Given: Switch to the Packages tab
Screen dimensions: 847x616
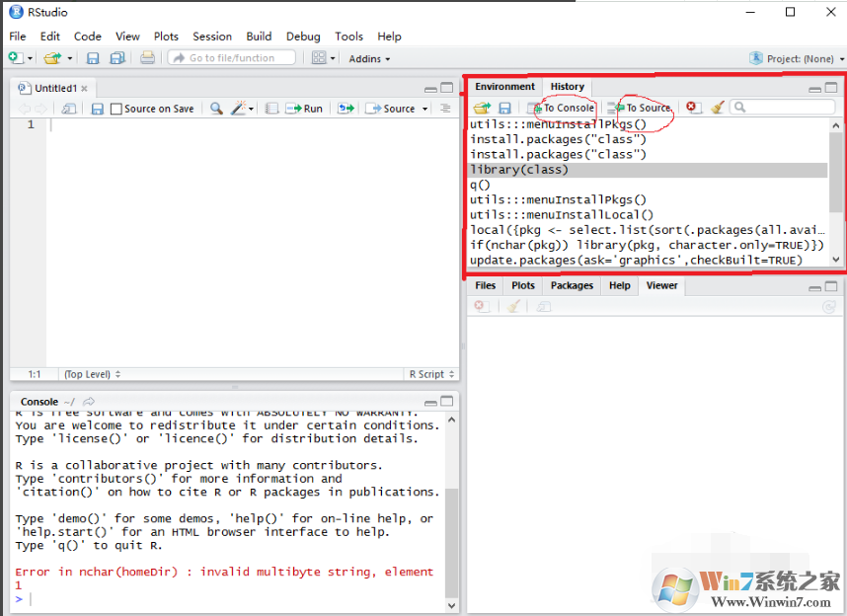Looking at the screenshot, I should click(x=572, y=285).
